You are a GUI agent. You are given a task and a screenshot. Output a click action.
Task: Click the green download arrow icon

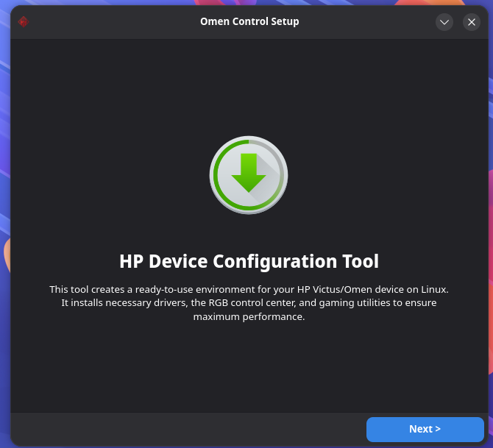point(249,175)
